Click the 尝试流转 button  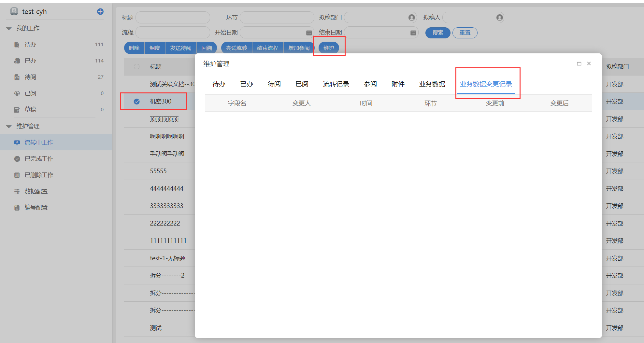[236, 48]
